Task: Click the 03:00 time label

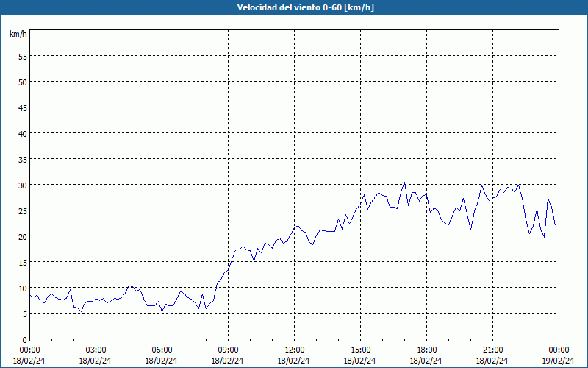Action: click(x=96, y=350)
